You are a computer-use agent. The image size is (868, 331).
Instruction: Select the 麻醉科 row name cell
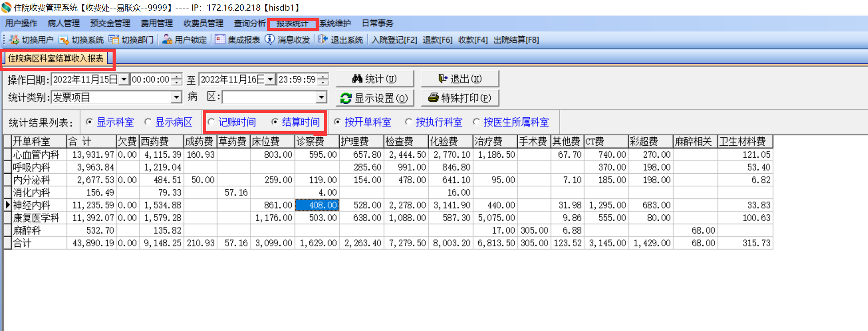(x=39, y=230)
